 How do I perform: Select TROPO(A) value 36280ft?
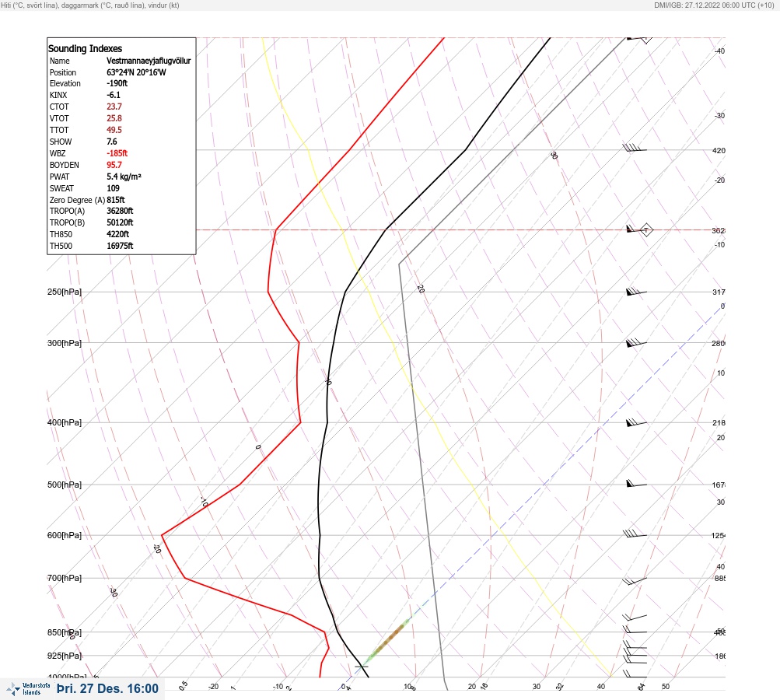(120, 211)
